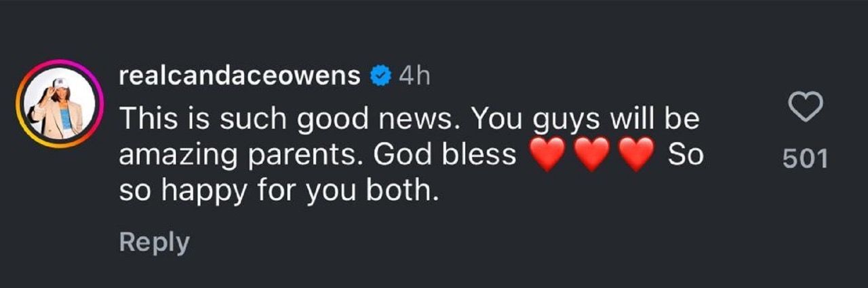Click the first red heart emoji

tap(547, 156)
